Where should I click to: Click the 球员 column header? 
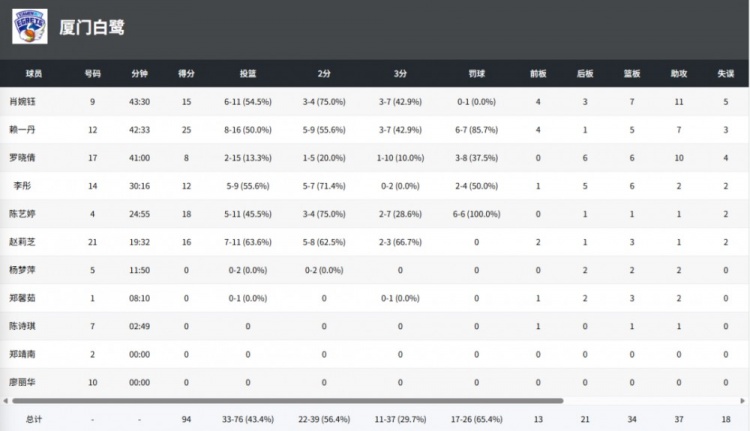[33, 74]
